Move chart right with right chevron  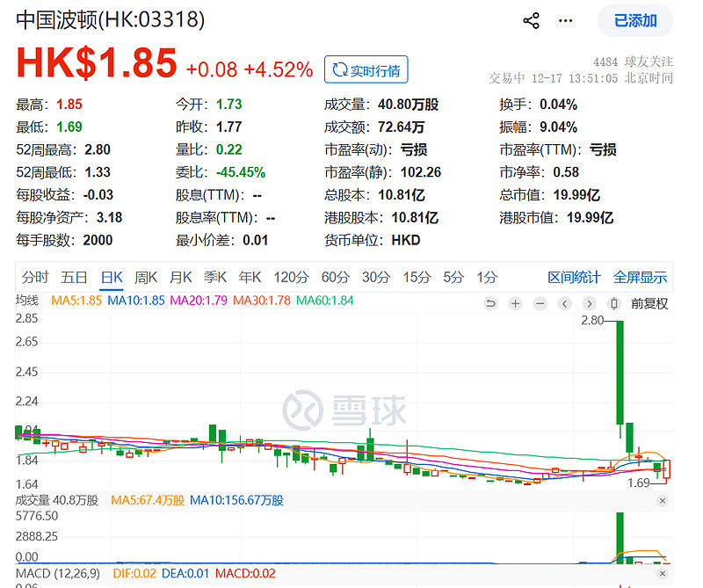pyautogui.click(x=590, y=303)
